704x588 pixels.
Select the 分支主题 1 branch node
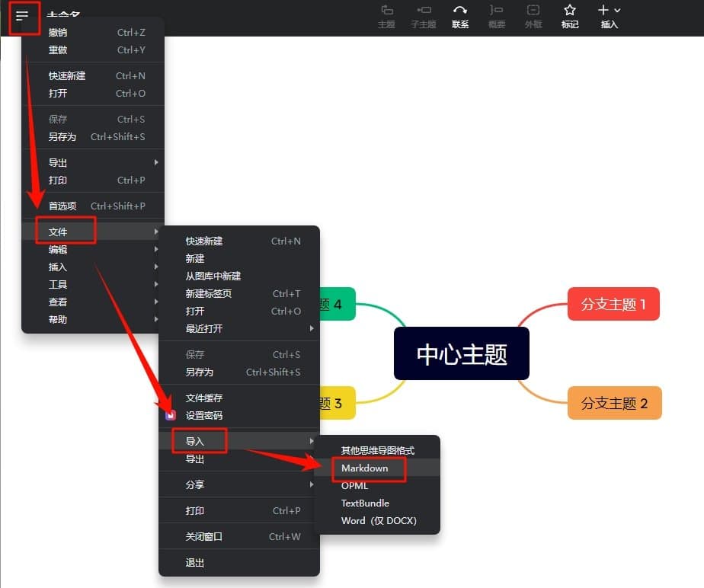613,304
